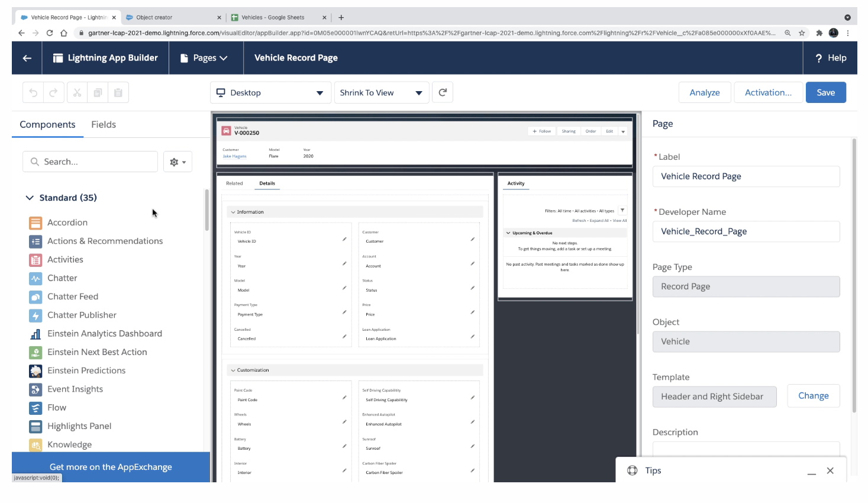Click the Save button
This screenshot has height=503, width=868.
(825, 92)
